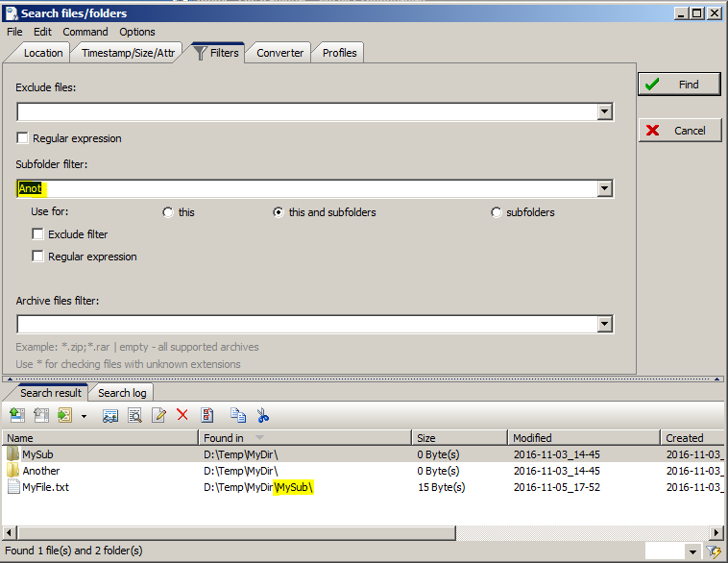The image size is (728, 563).
Task: Select the 'subfolders' radio button
Action: coord(497,212)
